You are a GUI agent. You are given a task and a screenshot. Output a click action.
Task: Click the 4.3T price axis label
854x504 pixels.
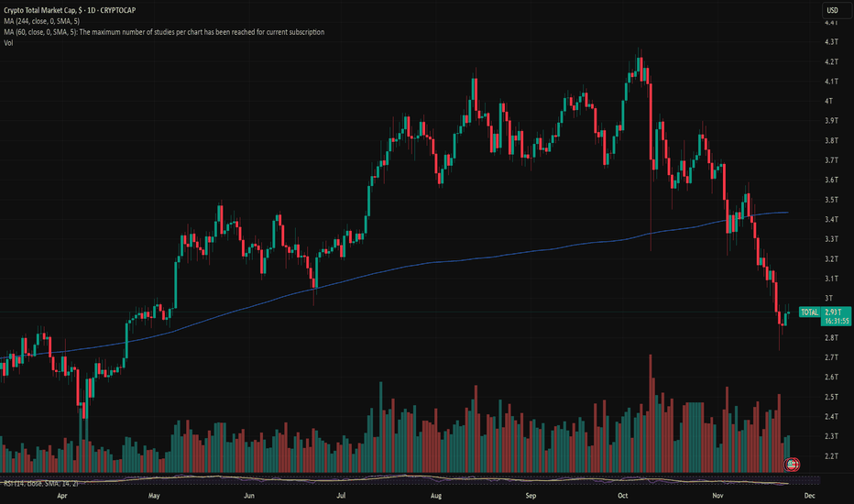tap(831, 42)
